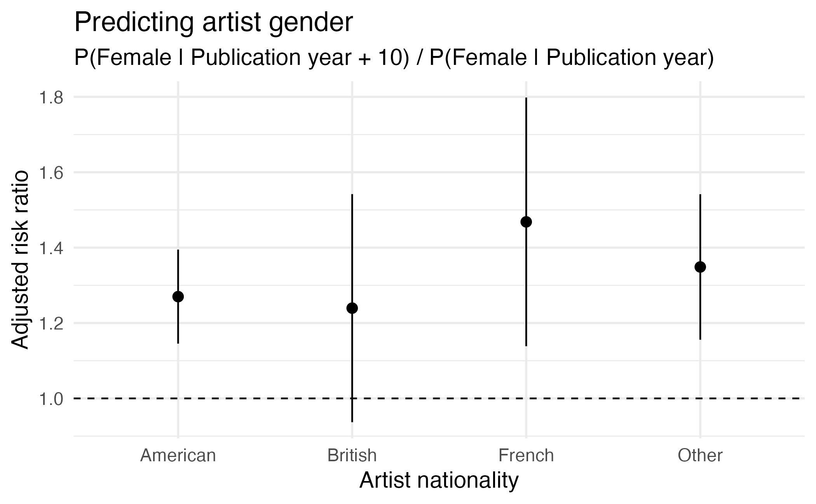Viewport: 816px width, 504px height.
Task: Click the Other nationality data point
Action: (x=700, y=267)
